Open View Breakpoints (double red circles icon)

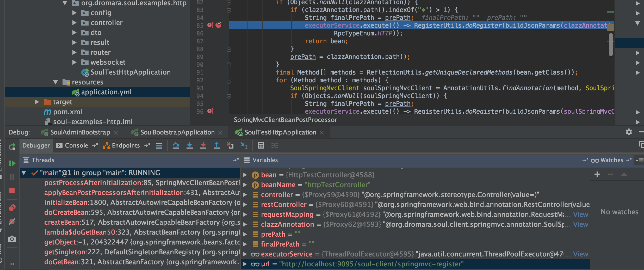pos(12,208)
